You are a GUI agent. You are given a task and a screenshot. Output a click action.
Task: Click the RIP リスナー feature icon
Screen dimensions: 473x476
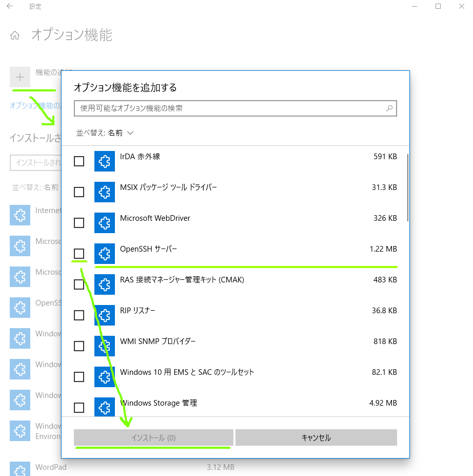click(x=105, y=315)
